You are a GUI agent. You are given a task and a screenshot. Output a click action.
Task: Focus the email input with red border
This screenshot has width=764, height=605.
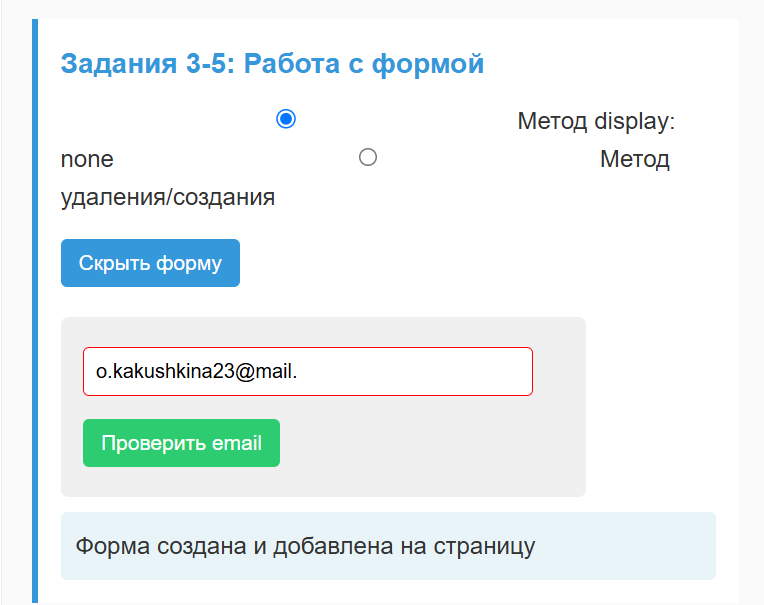[x=308, y=372]
